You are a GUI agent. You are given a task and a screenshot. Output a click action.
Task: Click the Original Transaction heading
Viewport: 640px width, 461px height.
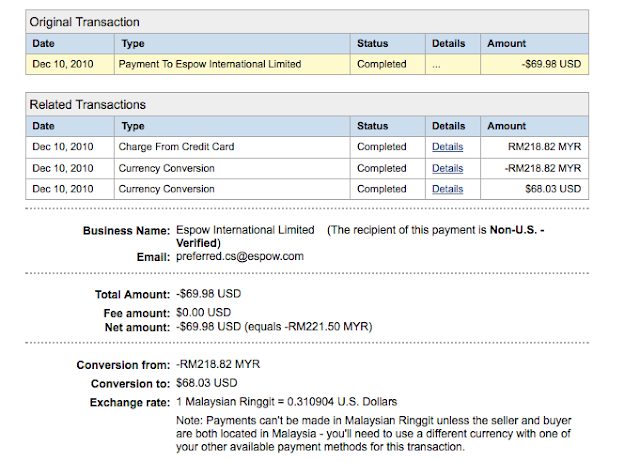coord(84,22)
